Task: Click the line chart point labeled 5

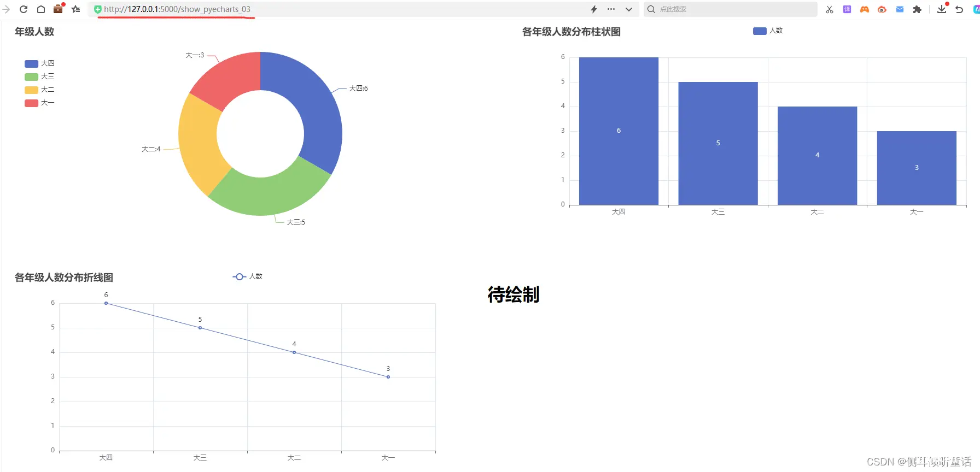Action: 200,328
